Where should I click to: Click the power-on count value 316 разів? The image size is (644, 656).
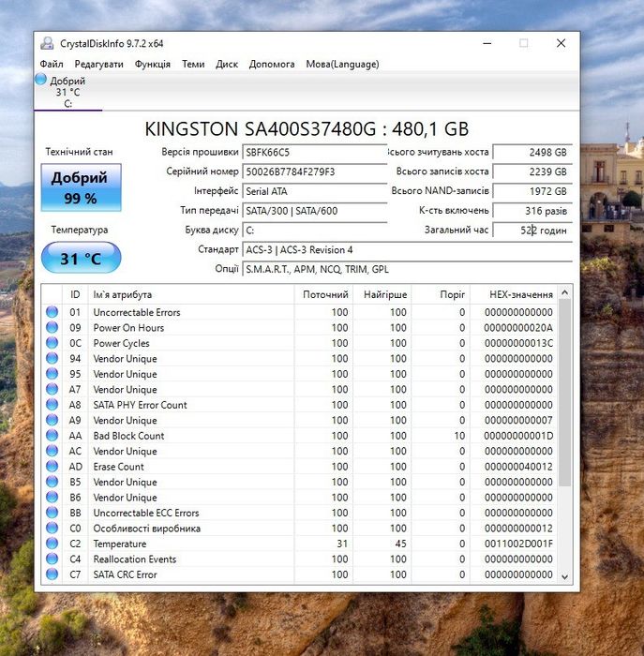[x=532, y=211]
